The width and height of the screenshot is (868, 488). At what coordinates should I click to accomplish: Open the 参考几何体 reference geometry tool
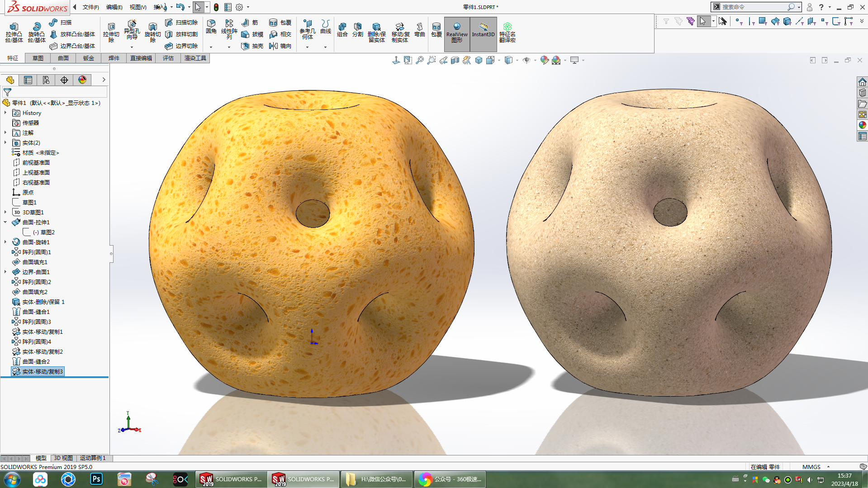tap(308, 29)
